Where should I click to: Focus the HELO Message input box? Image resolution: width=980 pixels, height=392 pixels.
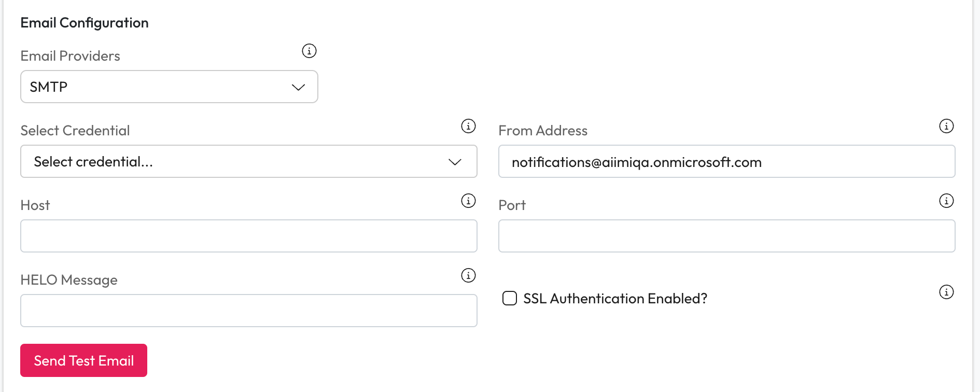tap(248, 311)
